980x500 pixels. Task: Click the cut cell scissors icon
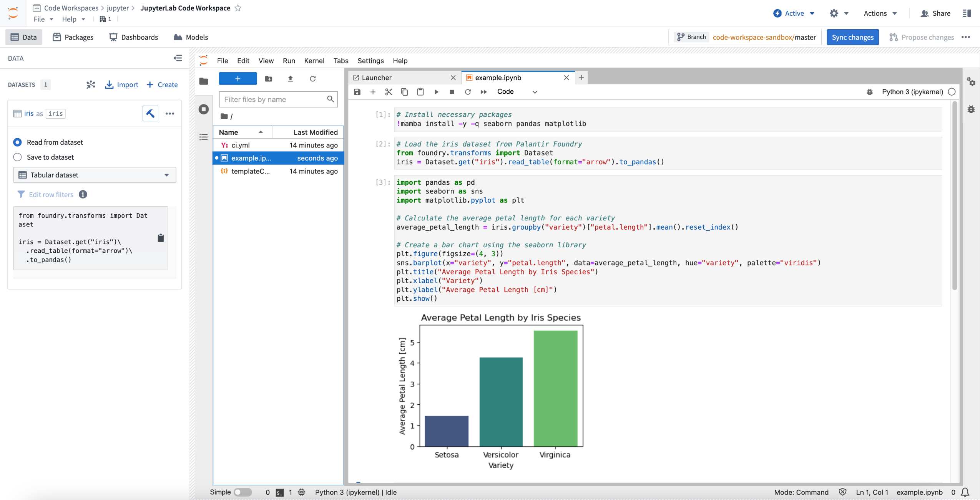tap(388, 91)
